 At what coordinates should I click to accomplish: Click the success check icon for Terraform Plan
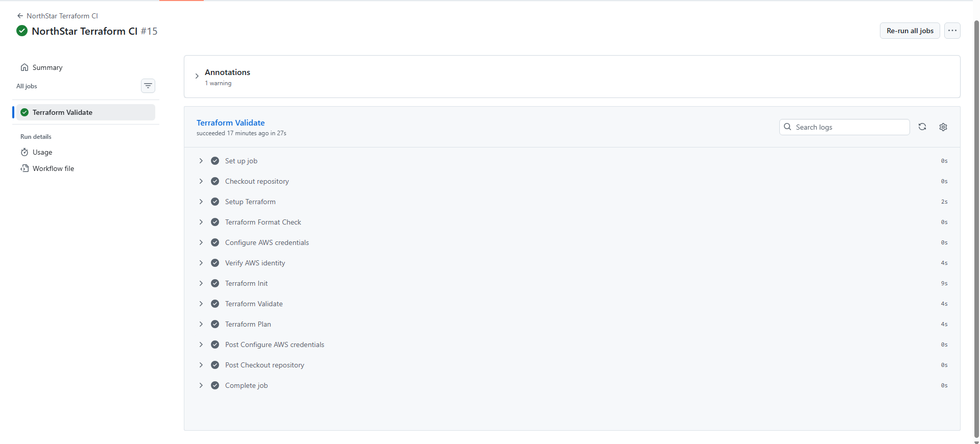pyautogui.click(x=215, y=324)
